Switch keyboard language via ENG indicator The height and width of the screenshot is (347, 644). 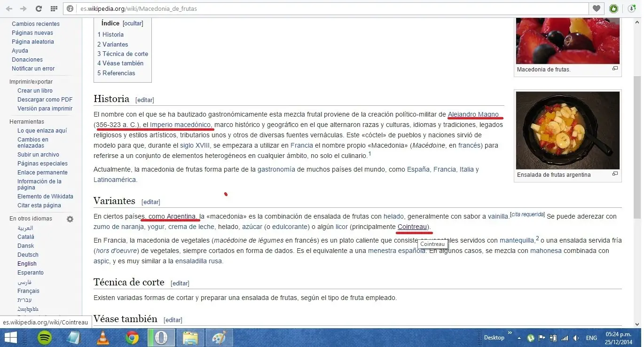591,338
